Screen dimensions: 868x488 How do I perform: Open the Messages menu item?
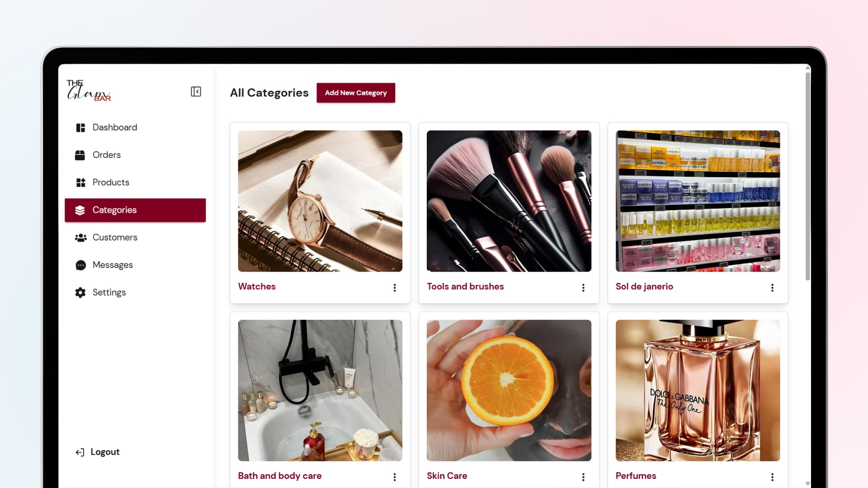tap(135, 265)
